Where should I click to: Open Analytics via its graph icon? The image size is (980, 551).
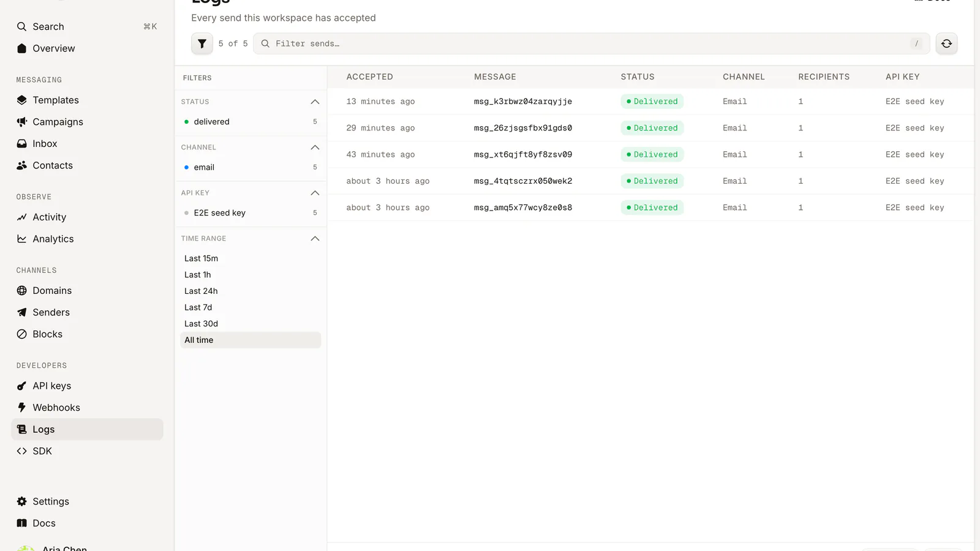click(x=22, y=239)
